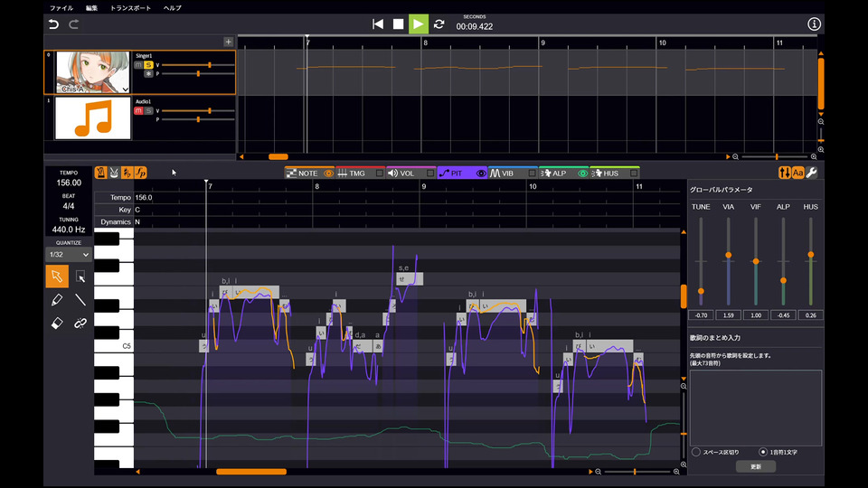Mute the Audio1 track

(x=138, y=110)
